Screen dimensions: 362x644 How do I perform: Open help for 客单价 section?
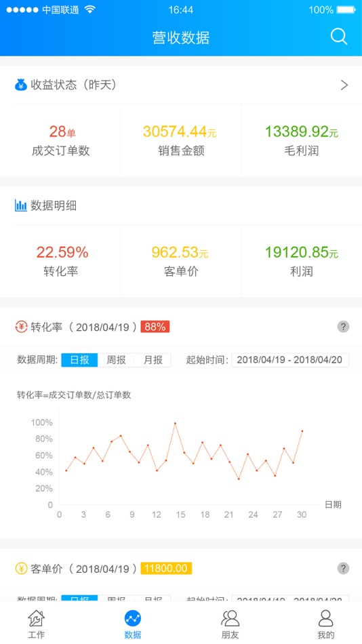click(343, 569)
